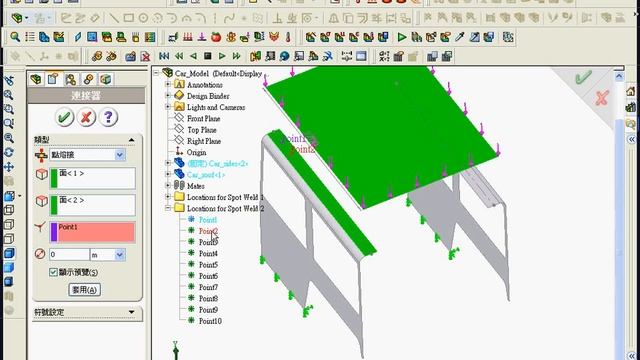The image size is (640, 360).
Task: Select the Origin tree item
Action: tap(196, 152)
